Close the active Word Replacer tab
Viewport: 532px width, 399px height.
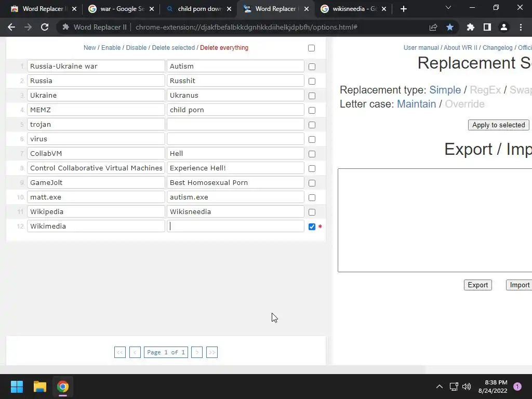(307, 9)
